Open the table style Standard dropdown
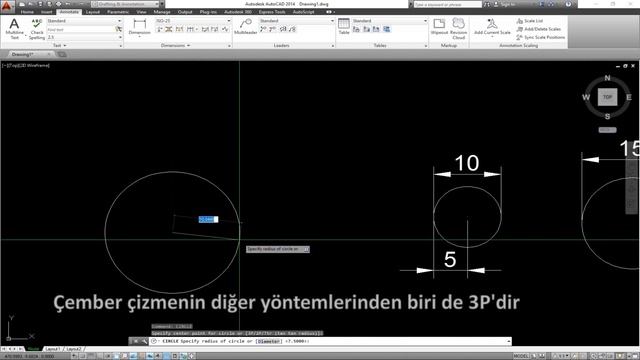Image resolution: width=640 pixels, height=360 pixels. (x=389, y=21)
